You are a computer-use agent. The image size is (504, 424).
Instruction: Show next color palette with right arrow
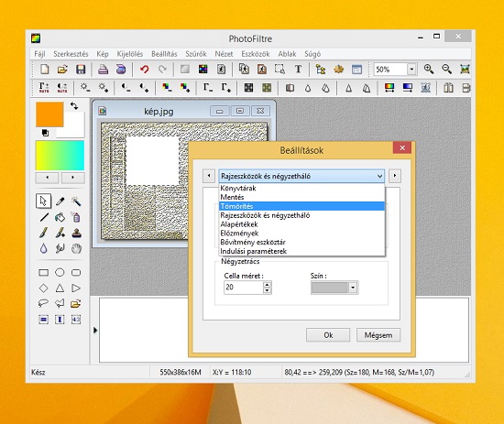[73, 178]
